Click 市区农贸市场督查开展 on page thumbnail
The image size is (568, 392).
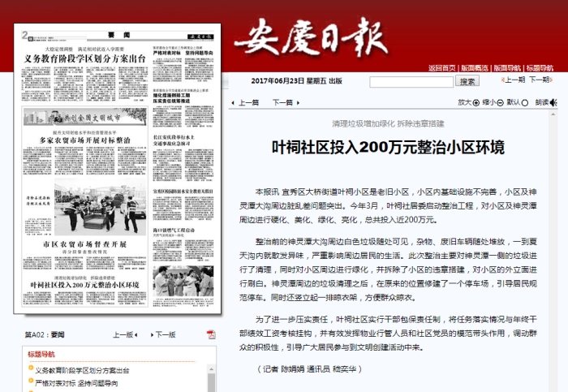(84, 244)
